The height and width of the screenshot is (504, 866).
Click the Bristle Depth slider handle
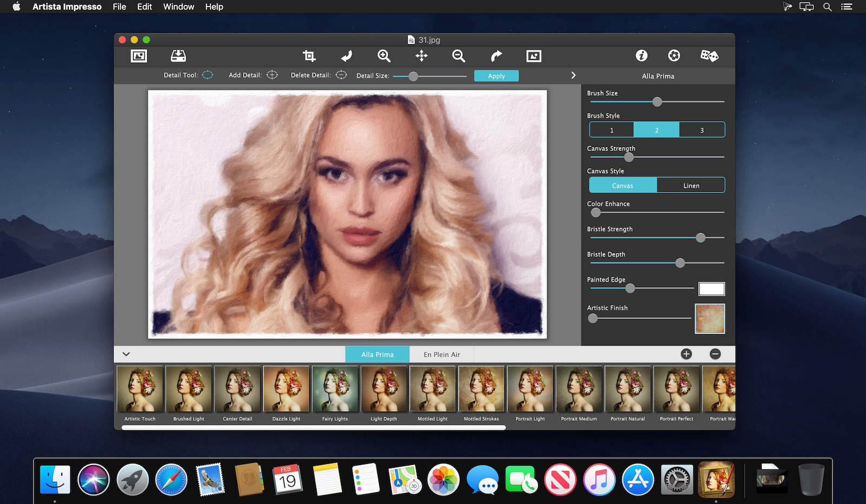[680, 263]
